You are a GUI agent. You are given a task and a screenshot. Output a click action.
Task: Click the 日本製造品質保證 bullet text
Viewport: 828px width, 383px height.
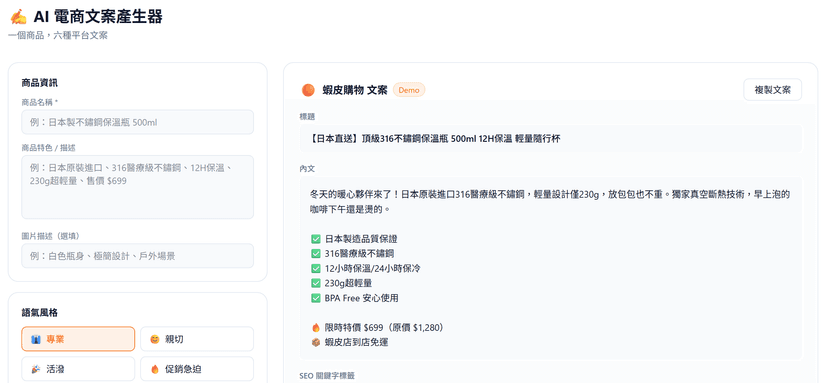[x=361, y=239]
